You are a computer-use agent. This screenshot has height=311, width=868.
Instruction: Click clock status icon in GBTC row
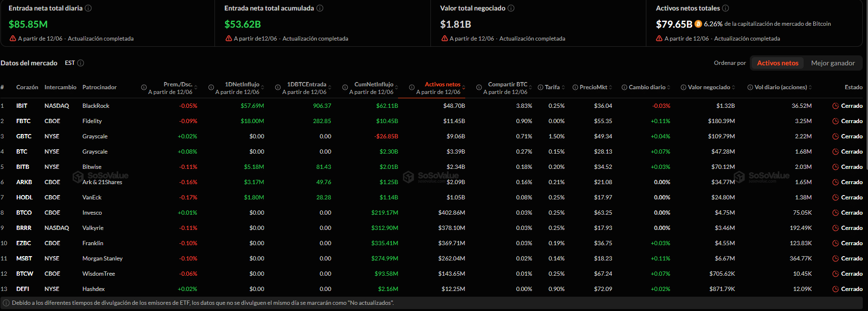click(x=836, y=136)
